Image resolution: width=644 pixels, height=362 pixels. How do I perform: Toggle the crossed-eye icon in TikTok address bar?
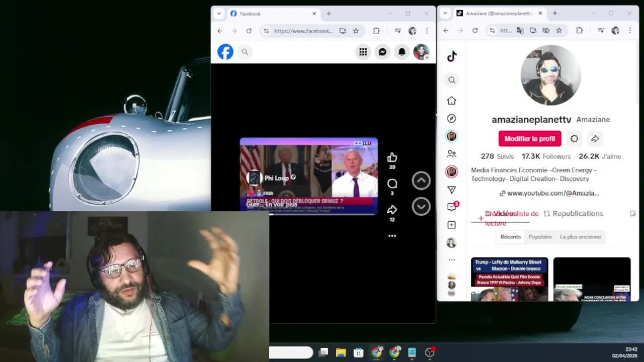point(546,31)
